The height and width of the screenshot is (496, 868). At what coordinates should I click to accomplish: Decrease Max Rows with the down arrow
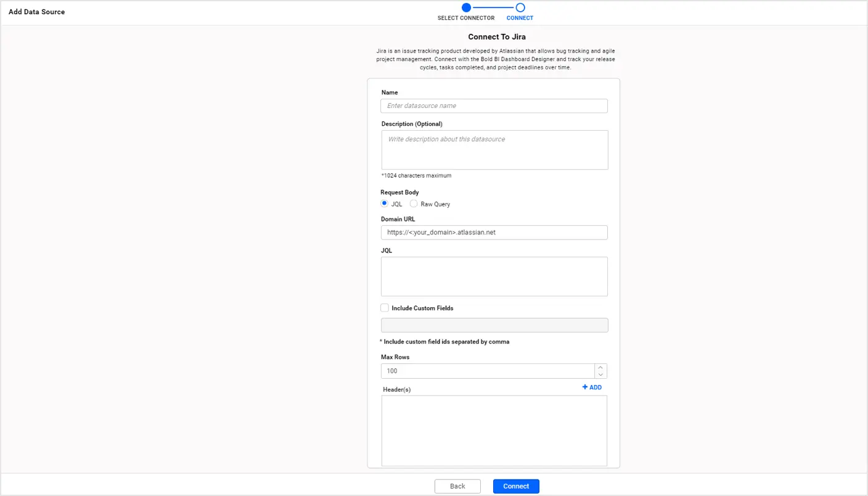tap(600, 374)
